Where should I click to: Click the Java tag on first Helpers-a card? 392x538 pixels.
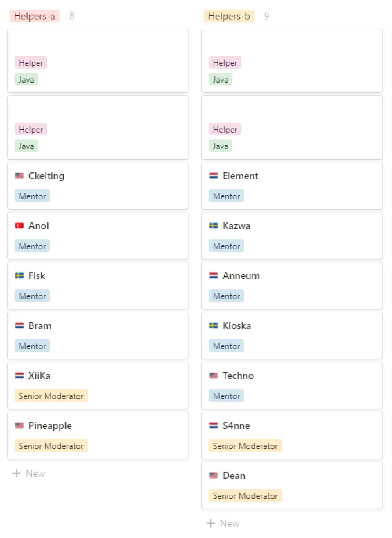[26, 80]
